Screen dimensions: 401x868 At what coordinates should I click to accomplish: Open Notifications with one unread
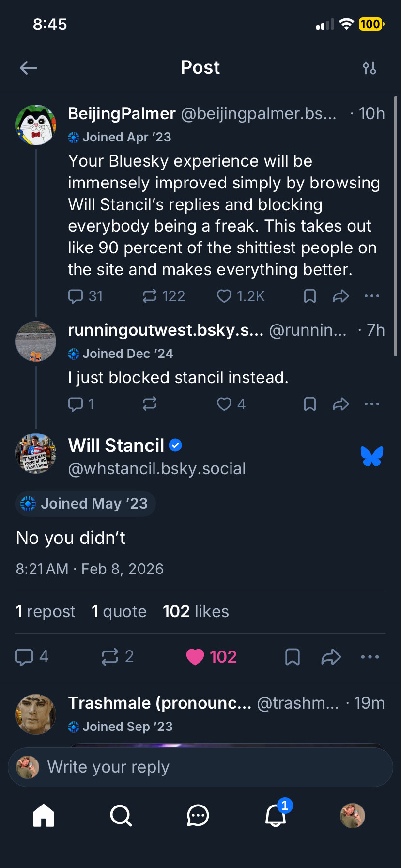pyautogui.click(x=276, y=815)
